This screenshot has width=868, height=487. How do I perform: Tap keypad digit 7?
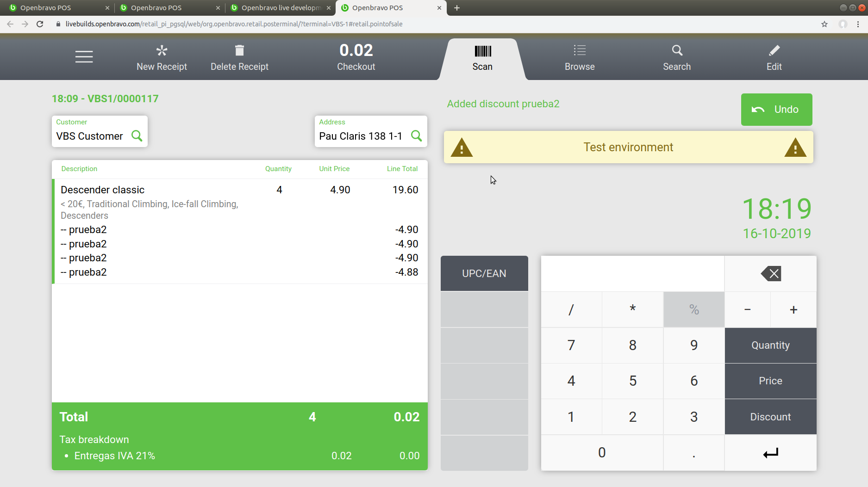pos(571,345)
